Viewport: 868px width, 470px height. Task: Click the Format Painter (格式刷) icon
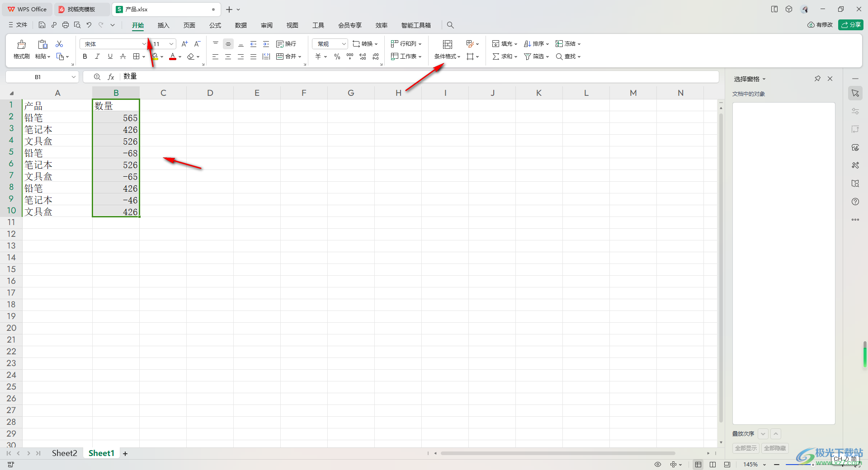coord(21,44)
